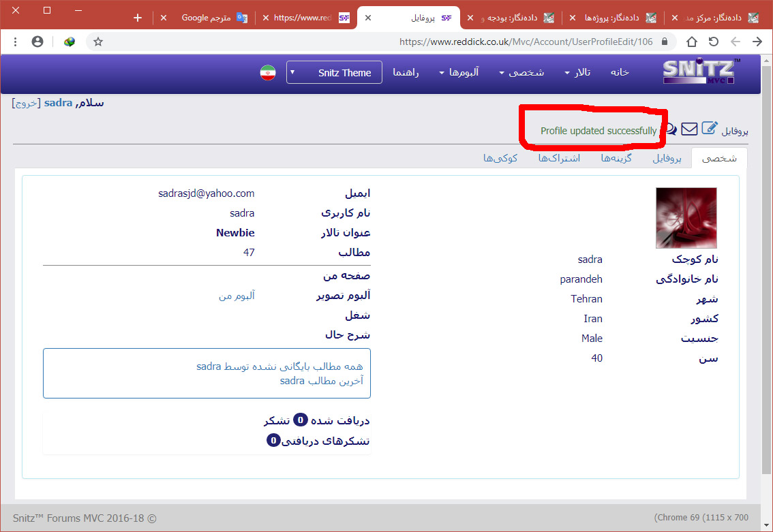Switch to the اشتراک‌ها tab

pos(559,158)
